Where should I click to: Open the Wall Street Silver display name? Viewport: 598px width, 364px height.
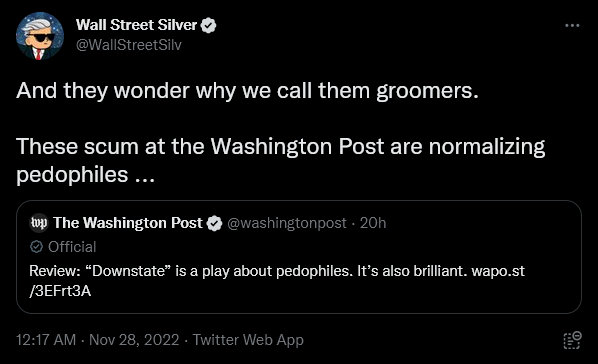(x=136, y=25)
